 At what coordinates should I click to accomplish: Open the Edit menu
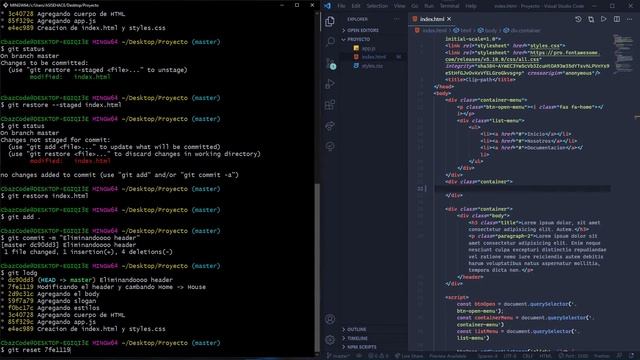[356, 6]
